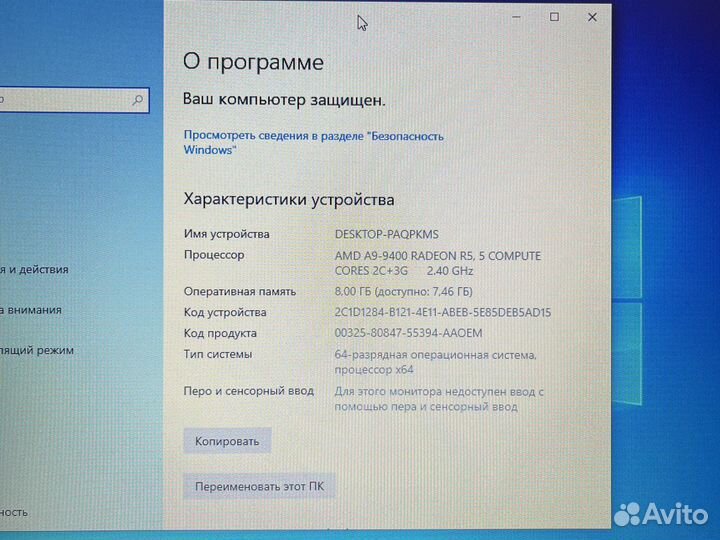The width and height of the screenshot is (720, 540).
Task: Maximize the Settings window
Action: [x=554, y=17]
